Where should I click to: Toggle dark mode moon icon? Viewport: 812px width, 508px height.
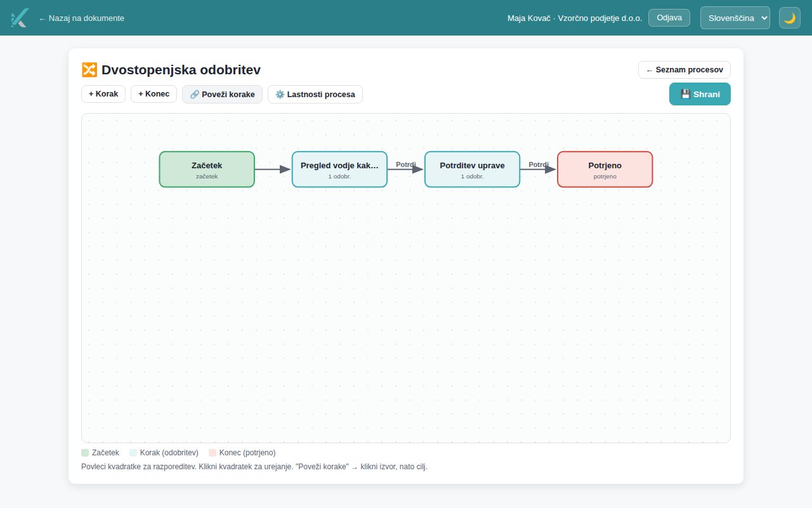tap(790, 18)
